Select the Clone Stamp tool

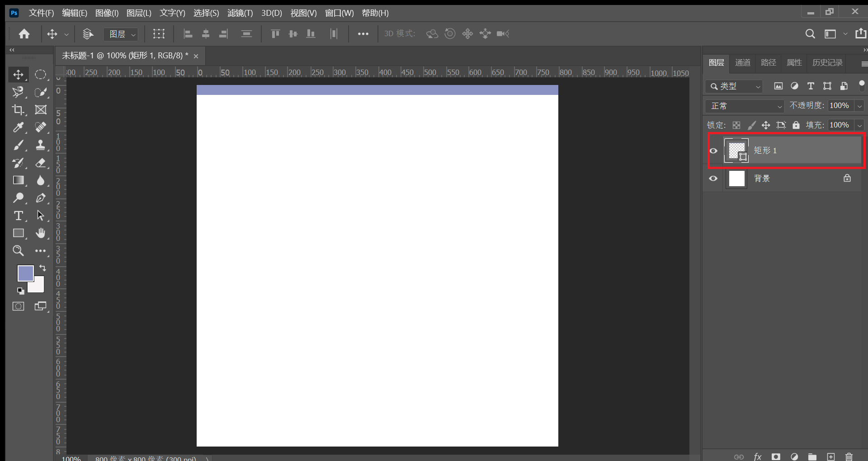point(41,145)
